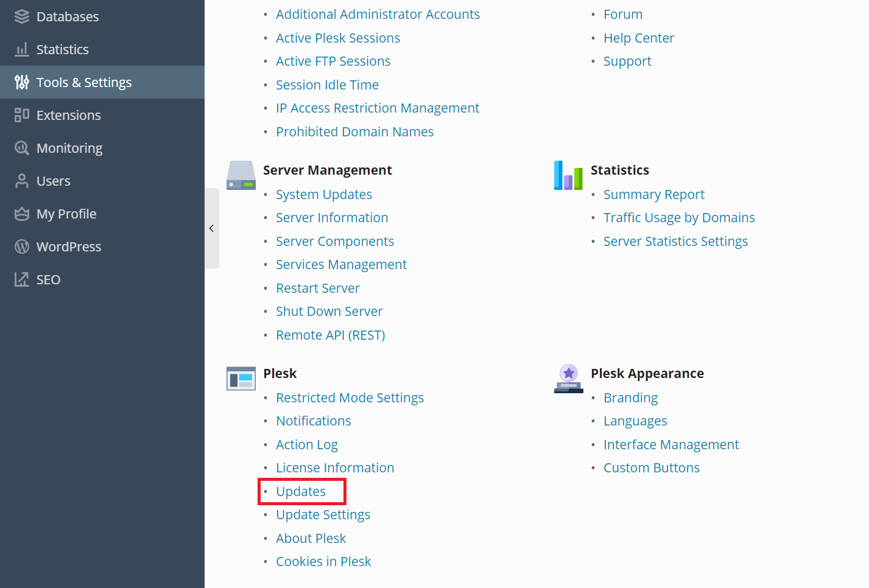
Task: Collapse the sidebar with the arrow handle
Action: [x=211, y=228]
